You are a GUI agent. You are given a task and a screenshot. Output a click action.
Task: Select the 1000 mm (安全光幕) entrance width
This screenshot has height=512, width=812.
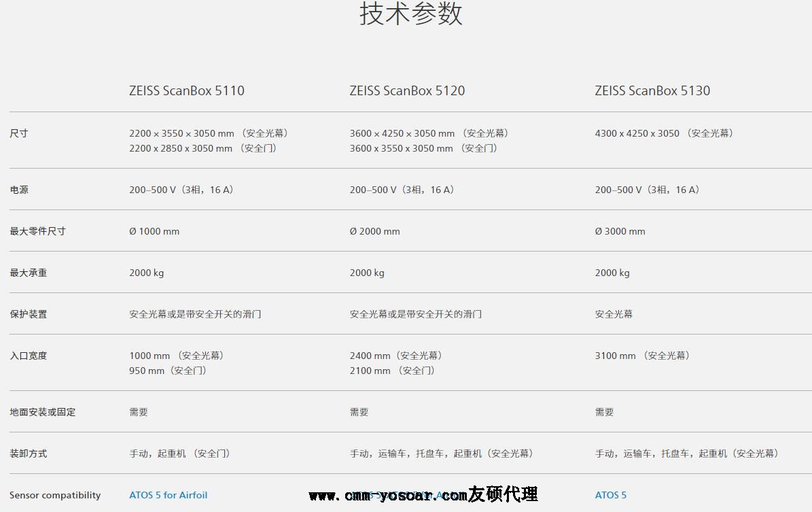point(177,356)
